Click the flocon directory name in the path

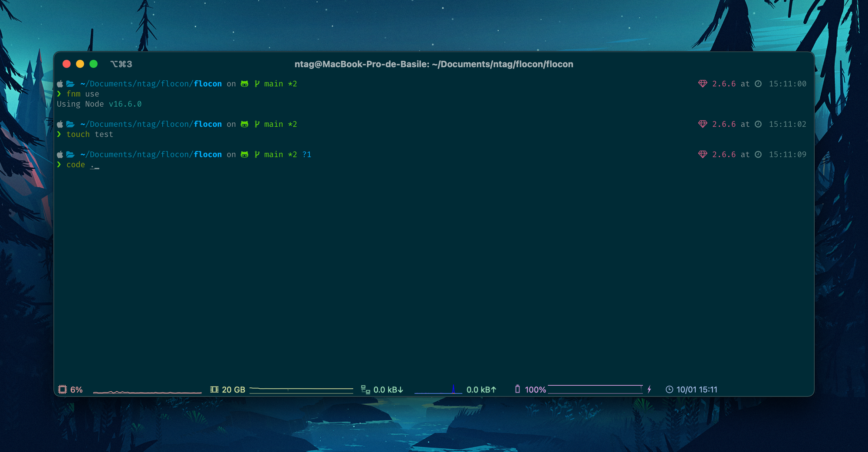[x=207, y=83]
